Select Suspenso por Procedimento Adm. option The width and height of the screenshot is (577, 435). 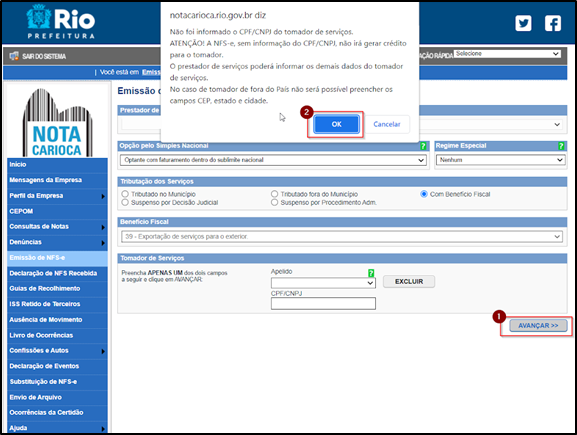coord(275,202)
